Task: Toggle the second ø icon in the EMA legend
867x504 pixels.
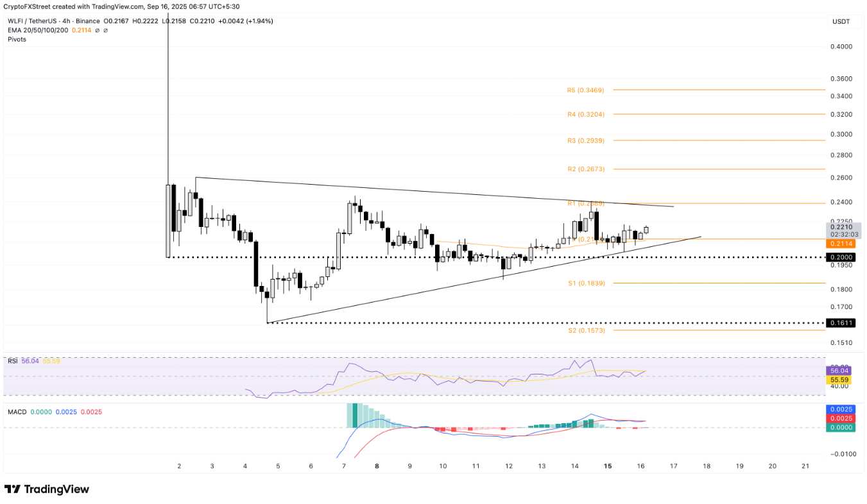Action: [105, 30]
